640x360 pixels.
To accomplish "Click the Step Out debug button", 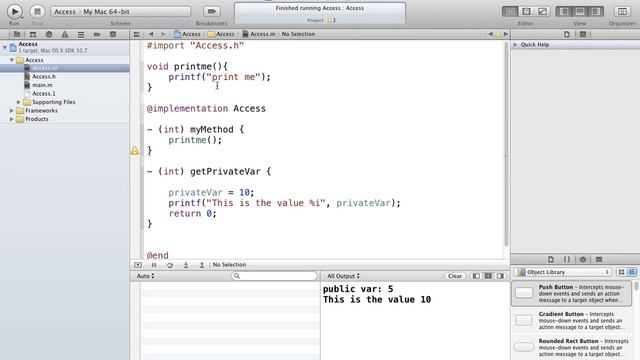I will click(x=202, y=265).
